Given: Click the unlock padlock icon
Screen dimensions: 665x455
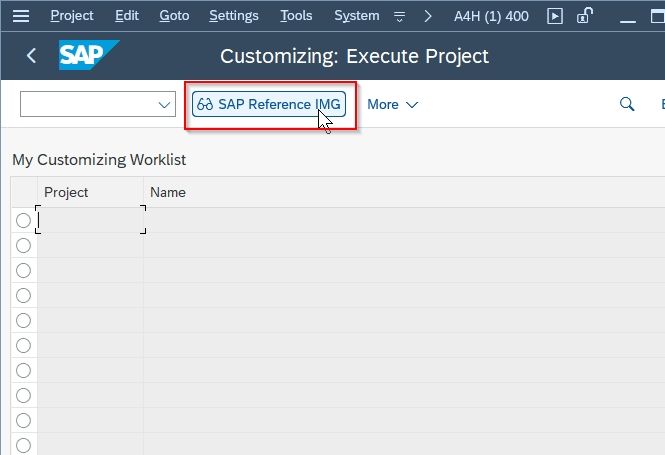Looking at the screenshot, I should pyautogui.click(x=584, y=16).
